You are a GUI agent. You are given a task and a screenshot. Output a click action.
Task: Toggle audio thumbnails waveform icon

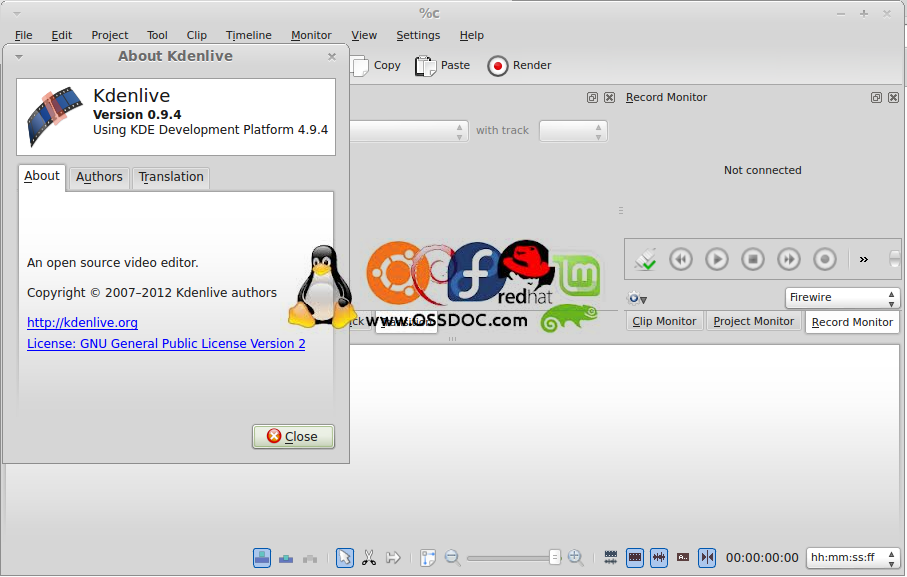(659, 558)
